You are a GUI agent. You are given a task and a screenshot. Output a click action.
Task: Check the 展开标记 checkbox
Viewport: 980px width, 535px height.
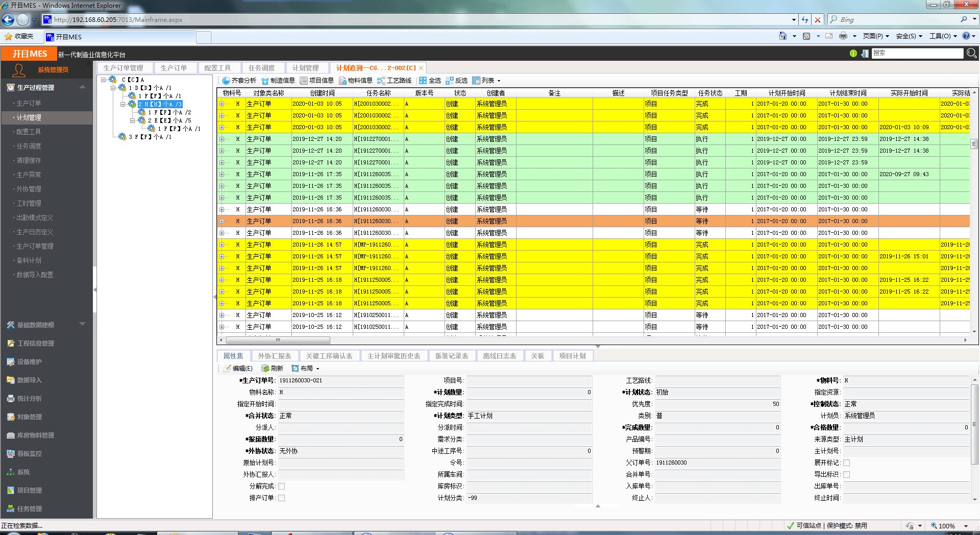[847, 463]
